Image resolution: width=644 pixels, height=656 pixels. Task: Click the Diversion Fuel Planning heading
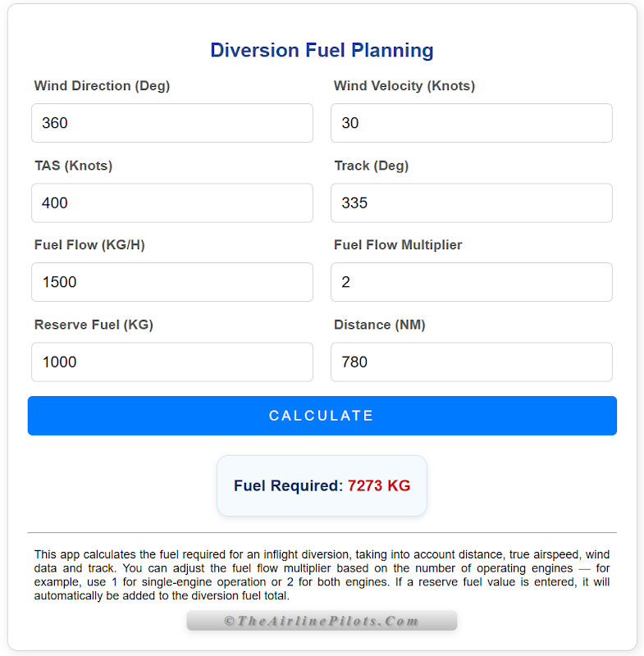pyautogui.click(x=322, y=50)
